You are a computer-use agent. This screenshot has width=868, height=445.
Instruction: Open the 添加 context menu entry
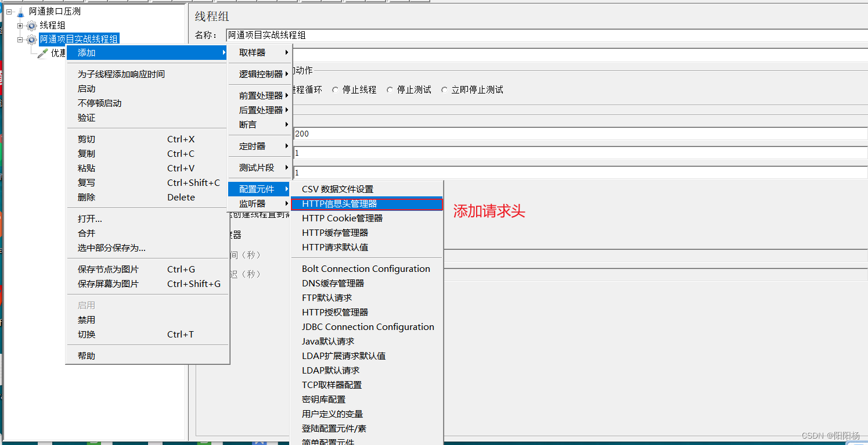tap(147, 53)
